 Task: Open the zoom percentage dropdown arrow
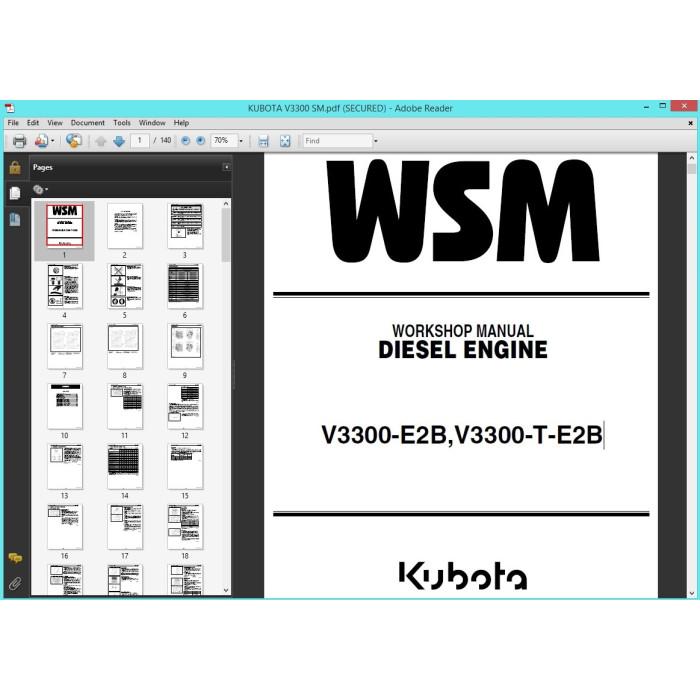pyautogui.click(x=241, y=141)
